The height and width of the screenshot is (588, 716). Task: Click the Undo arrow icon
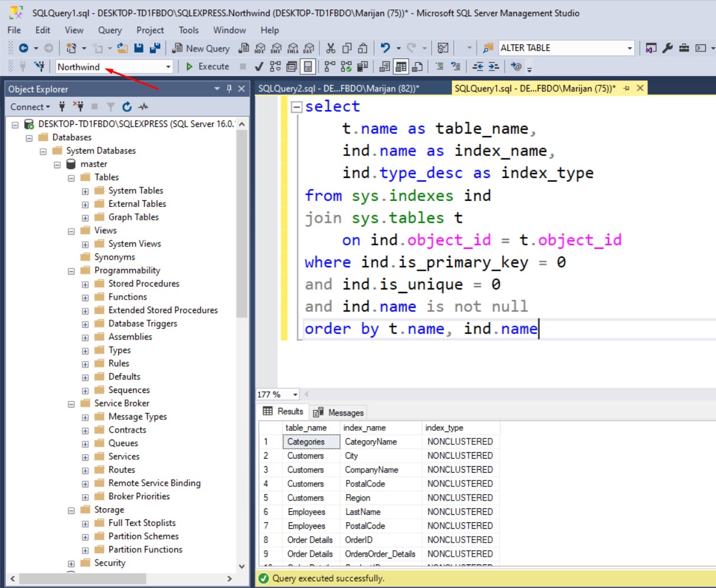point(386,48)
